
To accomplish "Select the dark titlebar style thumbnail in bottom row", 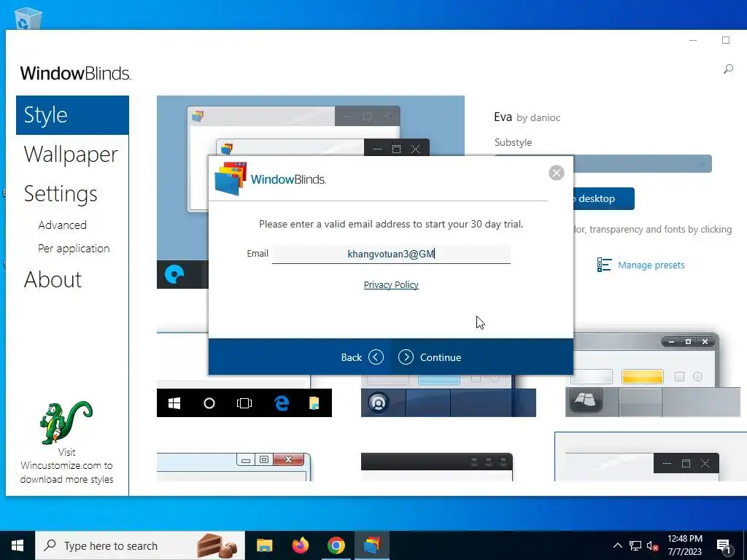I will tap(437, 467).
